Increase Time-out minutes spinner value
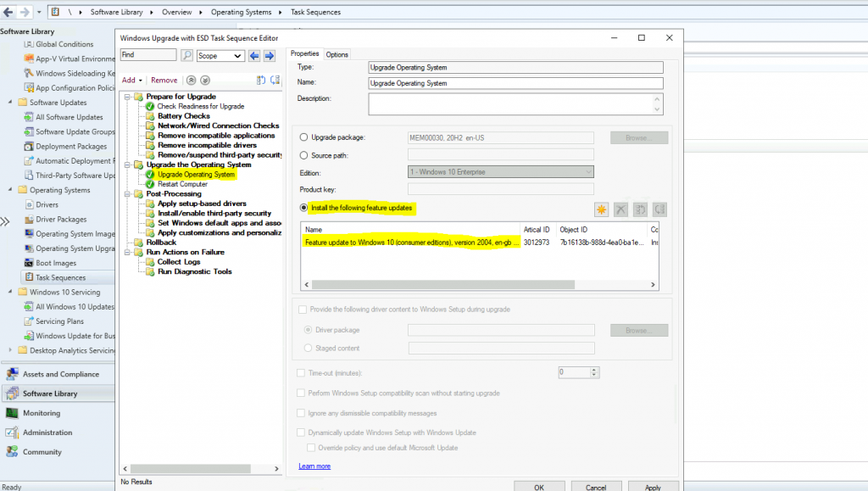This screenshot has height=491, width=868. 594,370
